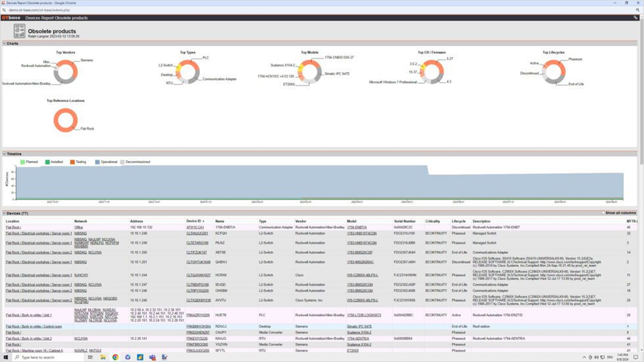Open Google Chrome from the taskbar

click(116, 357)
